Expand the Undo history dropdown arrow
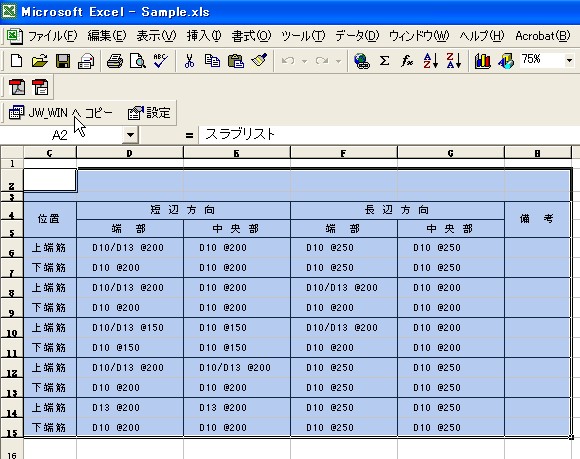580x459 pixels. (304, 61)
